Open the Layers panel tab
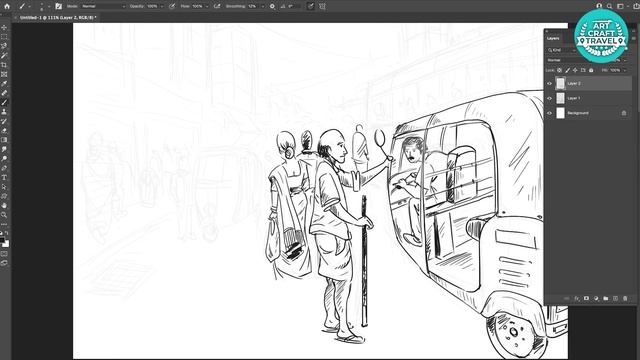640x360 pixels. pyautogui.click(x=553, y=38)
